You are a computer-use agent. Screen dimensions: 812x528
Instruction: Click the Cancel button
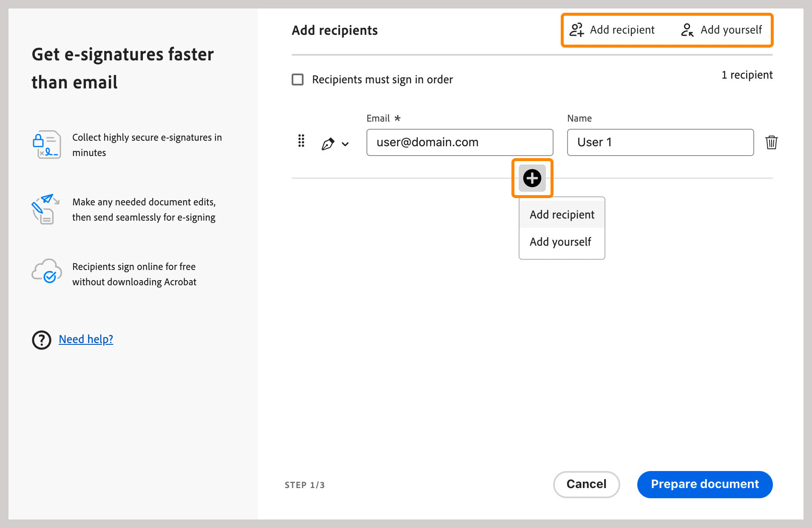pyautogui.click(x=586, y=484)
